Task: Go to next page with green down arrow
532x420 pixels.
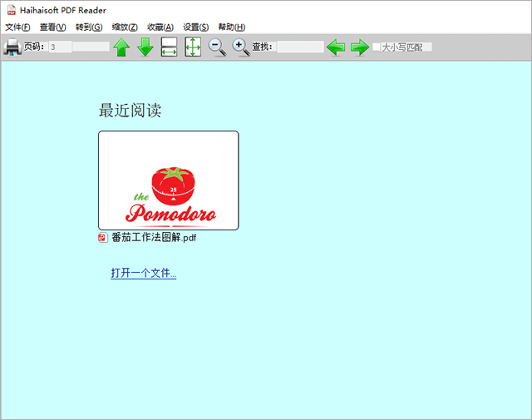Action: [x=145, y=47]
